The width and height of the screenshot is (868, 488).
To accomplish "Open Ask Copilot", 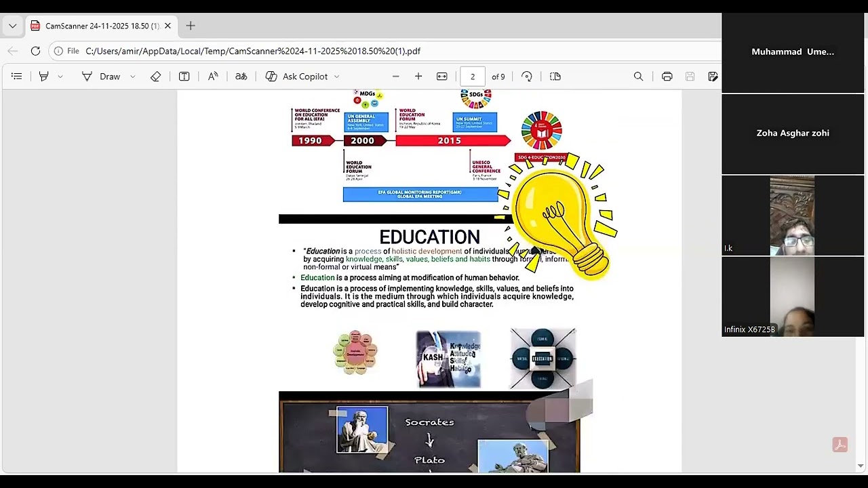I will tap(296, 77).
